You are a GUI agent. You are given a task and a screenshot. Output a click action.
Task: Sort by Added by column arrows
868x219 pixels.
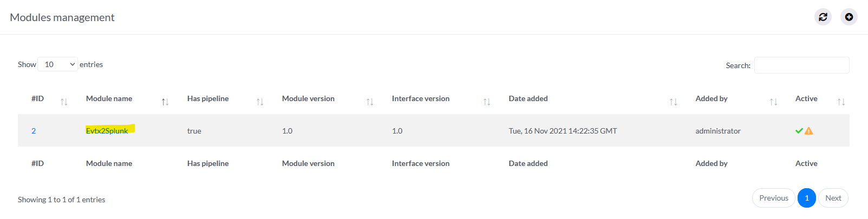[773, 102]
